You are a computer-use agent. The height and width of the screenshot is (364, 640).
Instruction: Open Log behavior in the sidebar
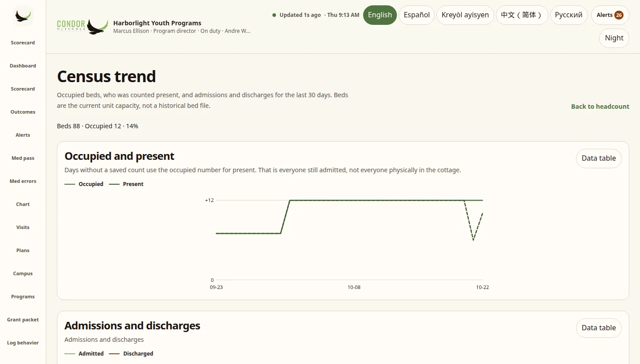(23, 343)
